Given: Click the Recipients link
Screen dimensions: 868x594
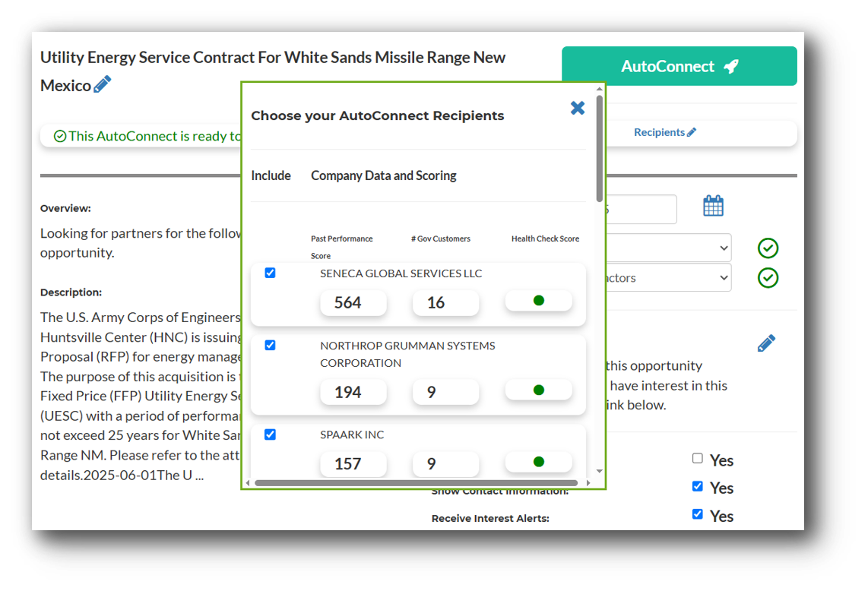Looking at the screenshot, I should (x=659, y=133).
